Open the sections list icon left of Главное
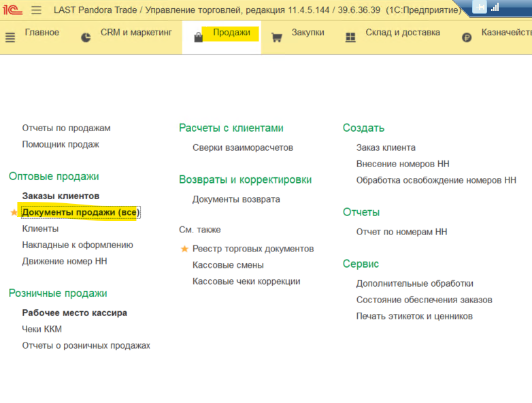This screenshot has height=403, width=532. point(10,37)
